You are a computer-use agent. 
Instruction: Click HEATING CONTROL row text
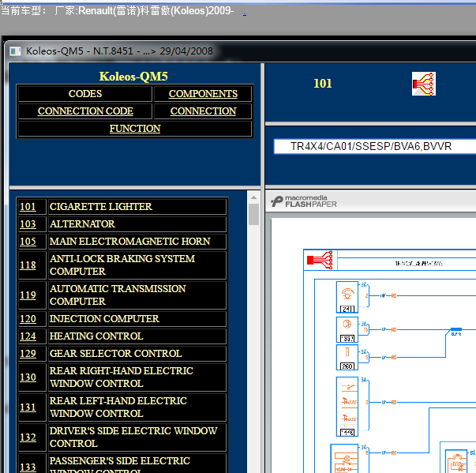(x=96, y=336)
